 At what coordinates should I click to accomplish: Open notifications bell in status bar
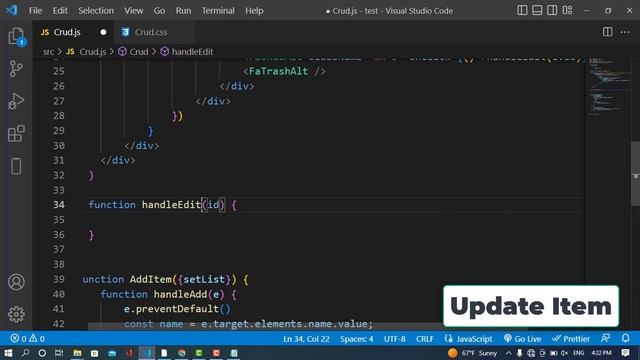pos(625,338)
